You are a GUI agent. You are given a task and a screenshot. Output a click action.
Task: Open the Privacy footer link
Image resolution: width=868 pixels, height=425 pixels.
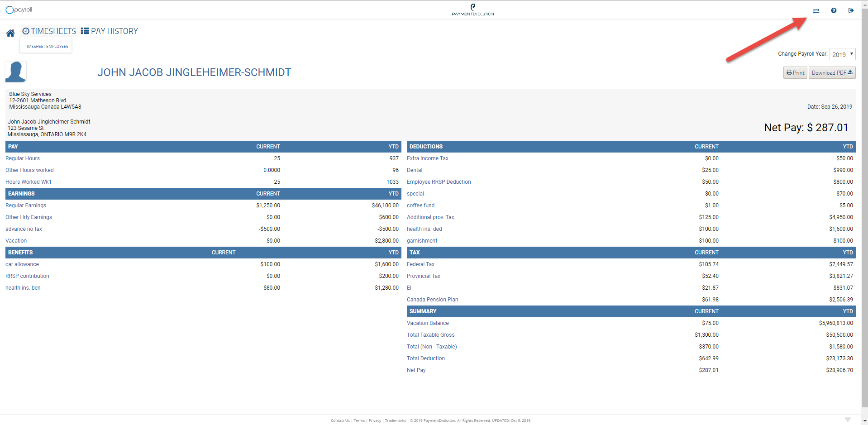(x=375, y=420)
